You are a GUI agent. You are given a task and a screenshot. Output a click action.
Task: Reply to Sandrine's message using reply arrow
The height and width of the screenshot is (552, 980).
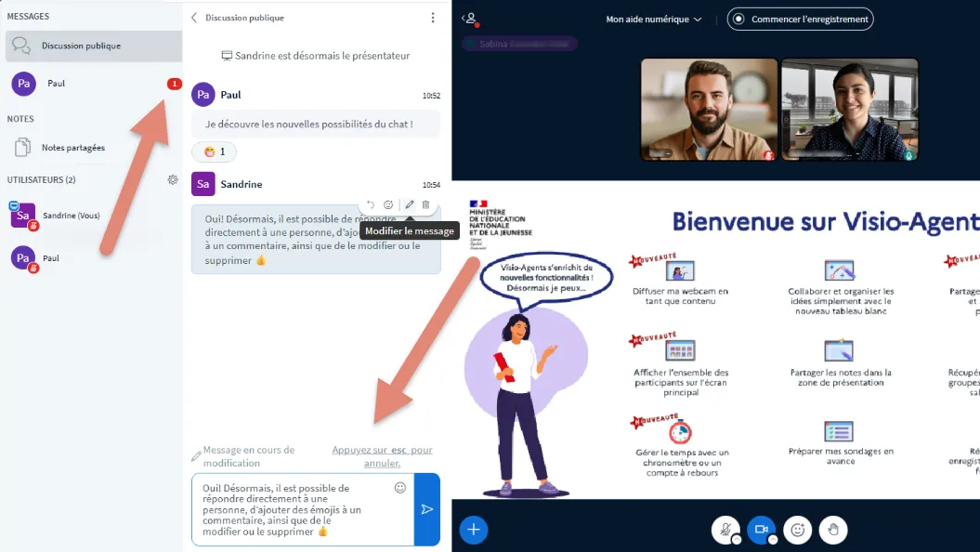point(371,204)
